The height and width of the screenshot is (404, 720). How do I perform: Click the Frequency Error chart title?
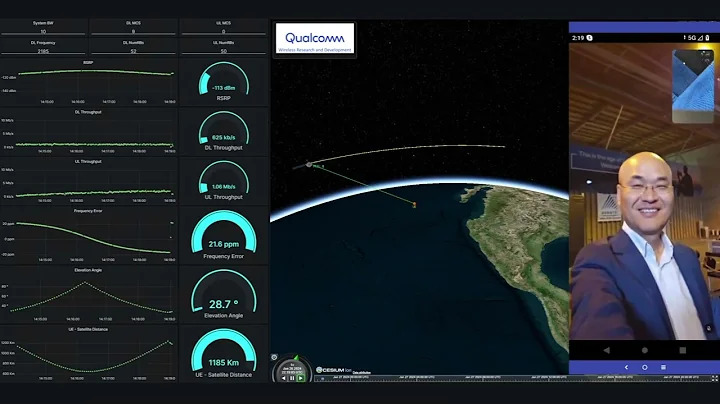click(x=88, y=211)
